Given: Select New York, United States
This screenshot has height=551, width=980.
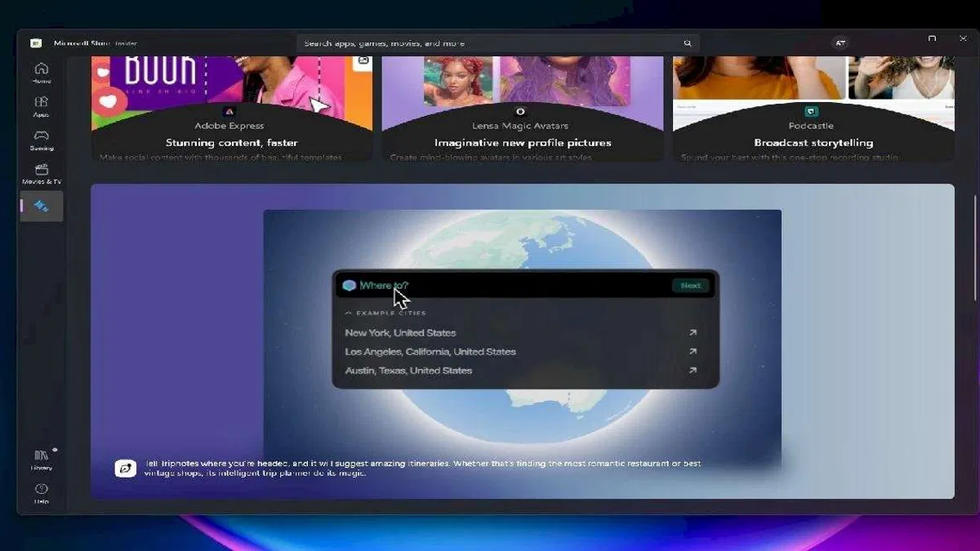Looking at the screenshot, I should (400, 333).
